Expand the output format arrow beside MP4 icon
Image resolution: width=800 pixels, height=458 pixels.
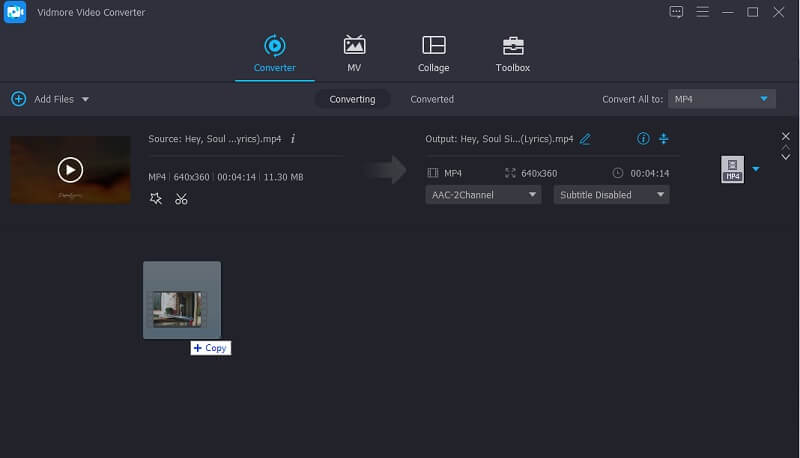tap(756, 169)
